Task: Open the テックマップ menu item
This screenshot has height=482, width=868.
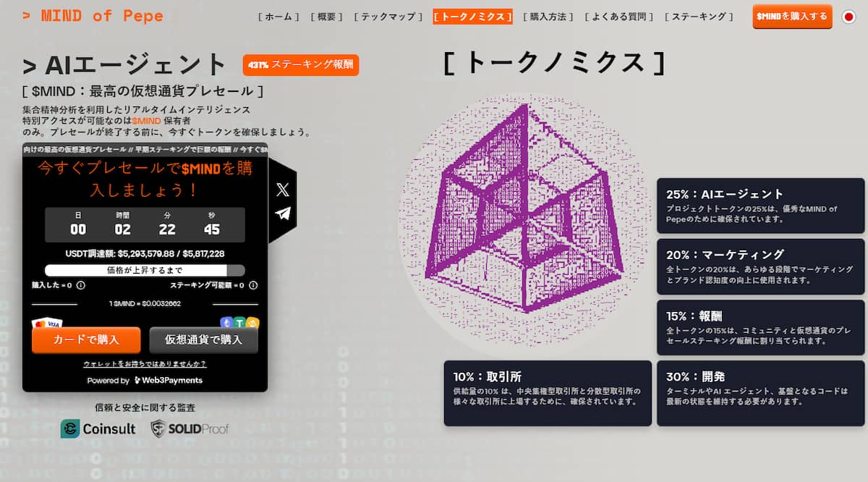Action: pyautogui.click(x=388, y=17)
